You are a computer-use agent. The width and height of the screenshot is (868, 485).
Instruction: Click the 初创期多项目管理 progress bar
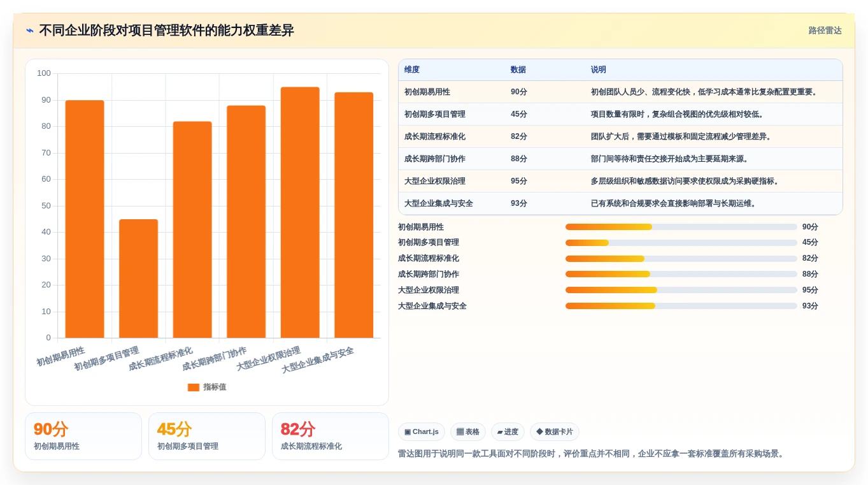681,243
